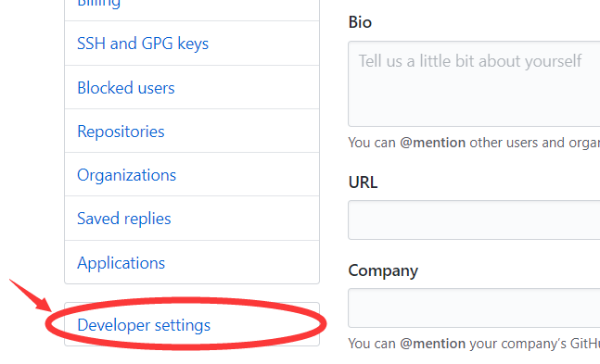Open the Applications settings page
600x364 pixels.
pos(192,262)
